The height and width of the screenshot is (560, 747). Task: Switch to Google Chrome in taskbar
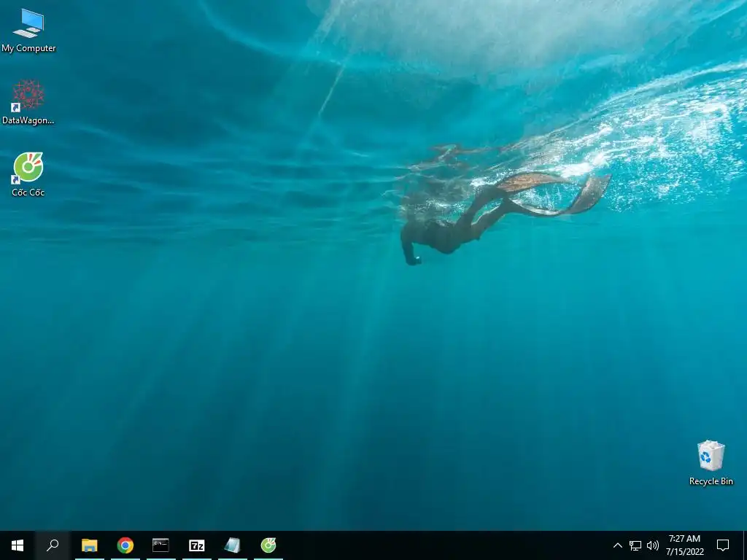[125, 545]
